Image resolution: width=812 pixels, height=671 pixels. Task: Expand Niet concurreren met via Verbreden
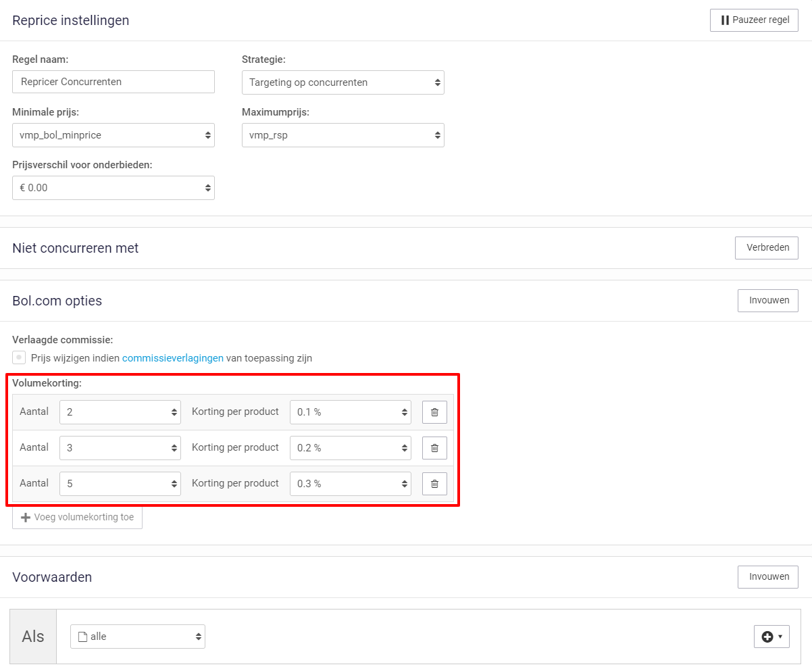point(767,248)
